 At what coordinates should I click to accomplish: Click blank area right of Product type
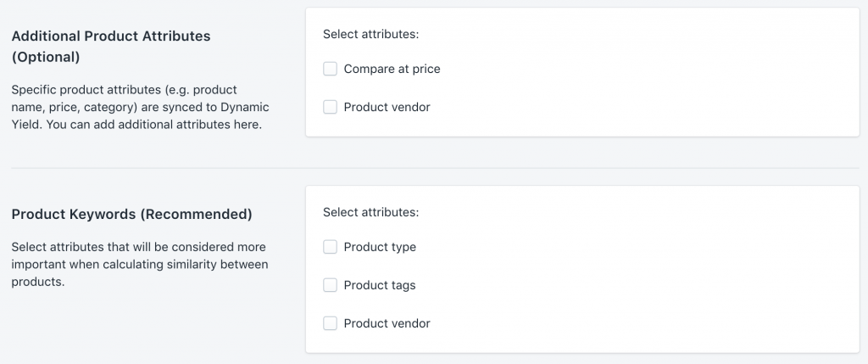pos(636,247)
